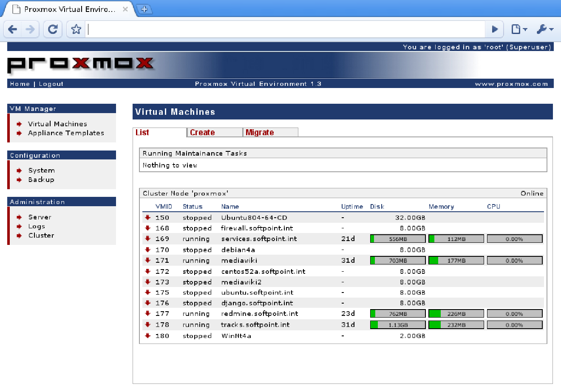Open a new browser tab with plus icon

[x=144, y=9]
